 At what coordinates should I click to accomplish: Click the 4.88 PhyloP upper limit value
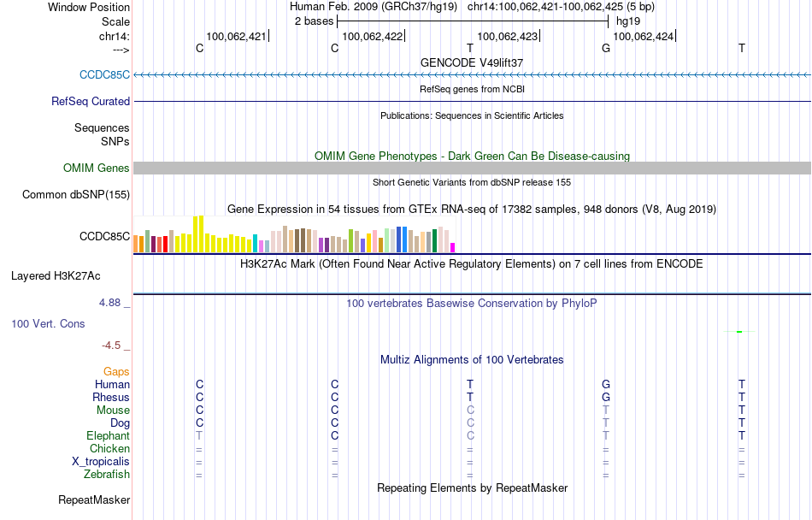point(109,303)
